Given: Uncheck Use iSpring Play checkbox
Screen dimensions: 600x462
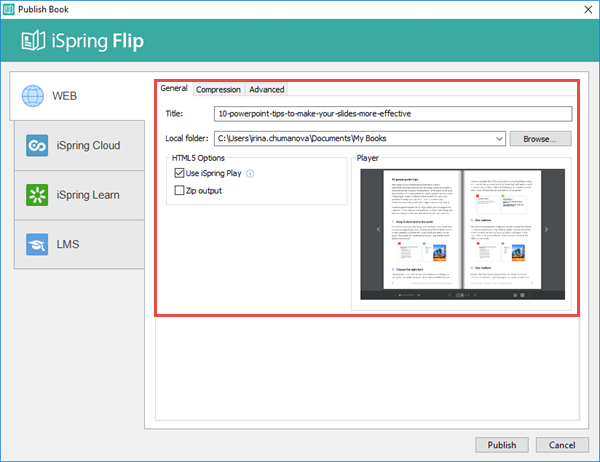Looking at the screenshot, I should tap(179, 173).
